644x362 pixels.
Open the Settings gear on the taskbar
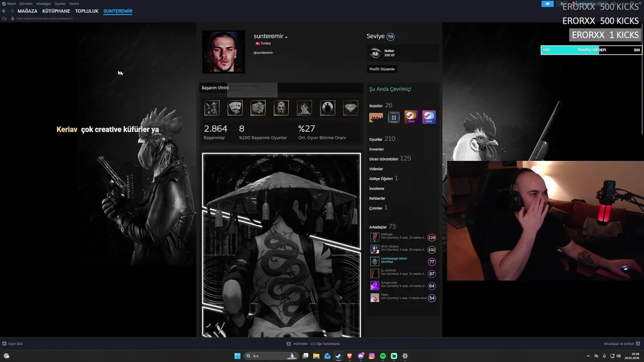click(x=405, y=356)
